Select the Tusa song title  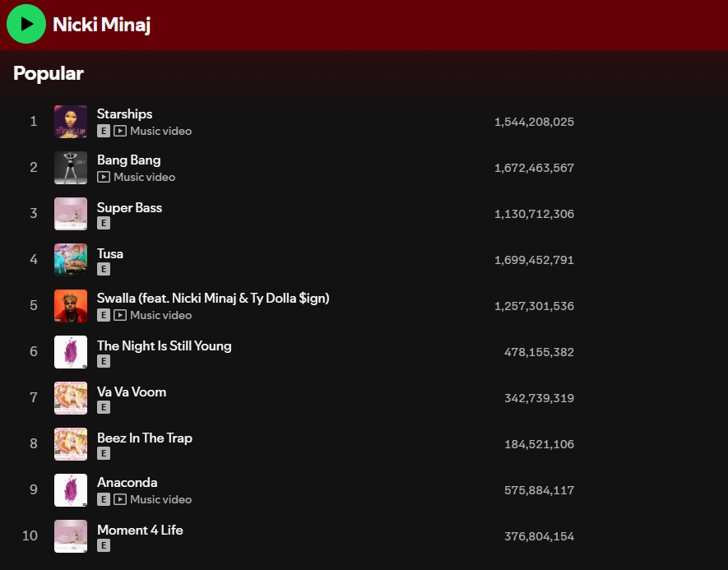click(x=110, y=253)
